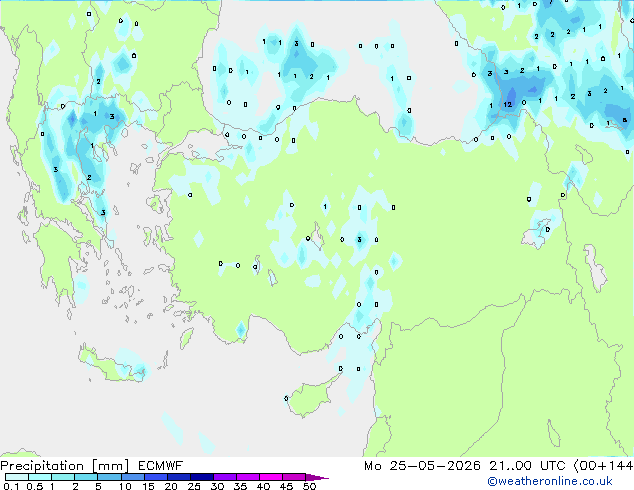634x490 pixels.
Task: Click the 40–45 mm magenta legend swatch
Action: (271, 477)
